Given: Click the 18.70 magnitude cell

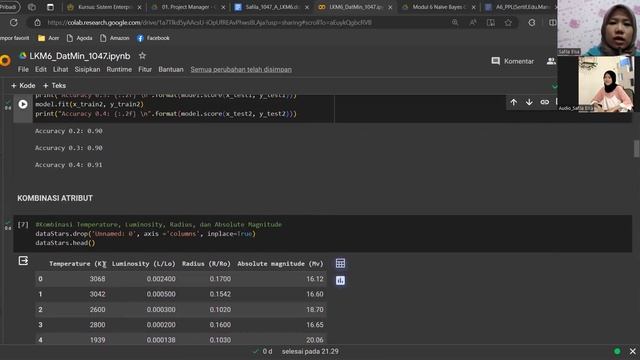Looking at the screenshot, I should point(315,309).
